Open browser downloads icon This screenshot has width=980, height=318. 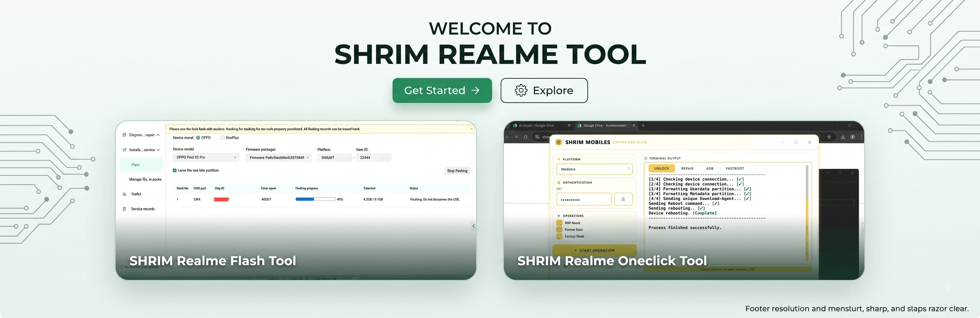click(843, 137)
